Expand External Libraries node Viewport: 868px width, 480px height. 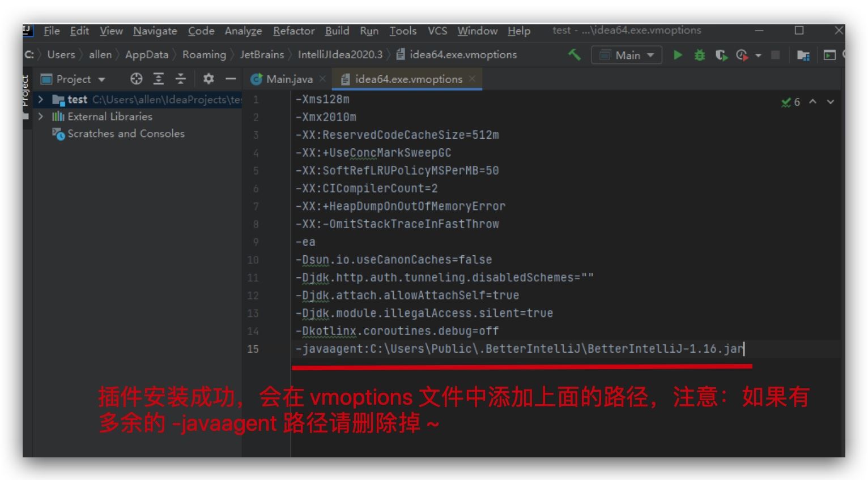tap(41, 117)
